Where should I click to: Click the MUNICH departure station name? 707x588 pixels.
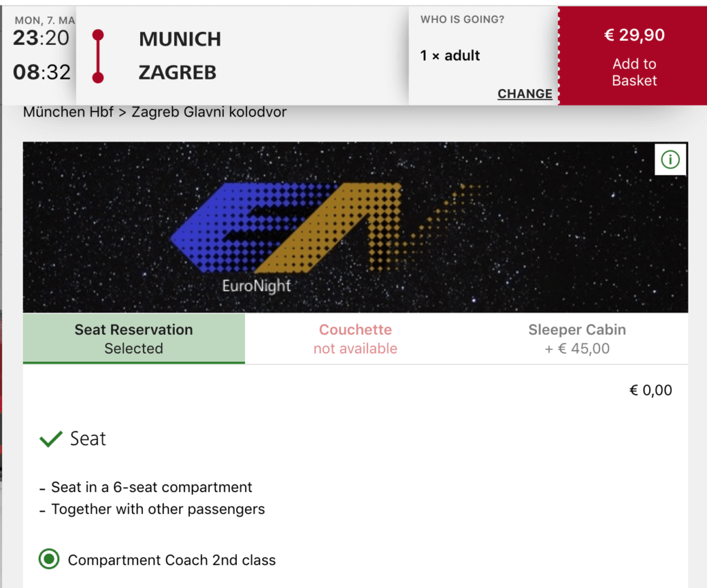[x=180, y=39]
